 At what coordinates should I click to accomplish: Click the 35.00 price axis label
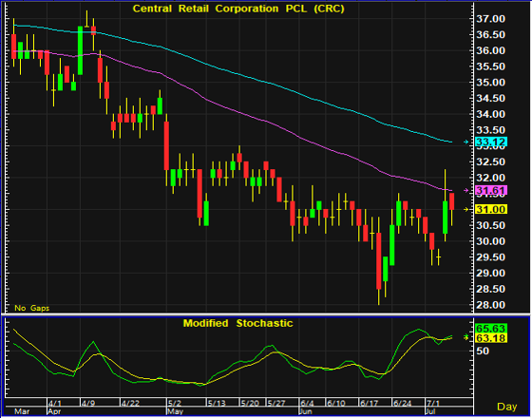(x=491, y=83)
